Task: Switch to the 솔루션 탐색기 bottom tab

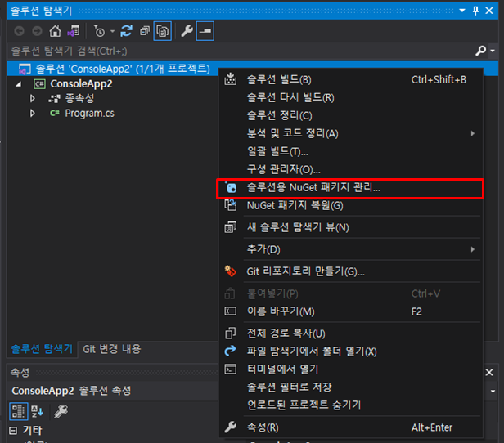Action: click(x=42, y=349)
